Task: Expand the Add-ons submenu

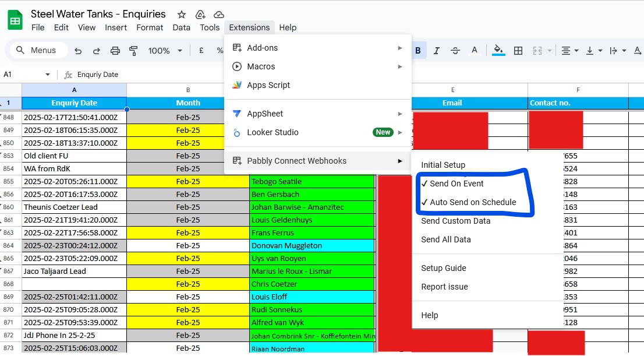Action: [x=318, y=48]
